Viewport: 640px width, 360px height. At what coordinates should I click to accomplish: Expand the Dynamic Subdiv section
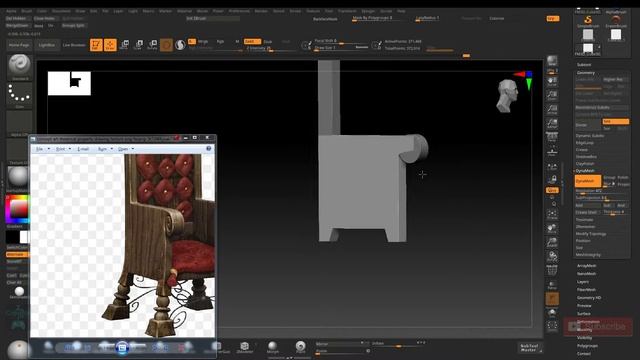tap(590, 136)
